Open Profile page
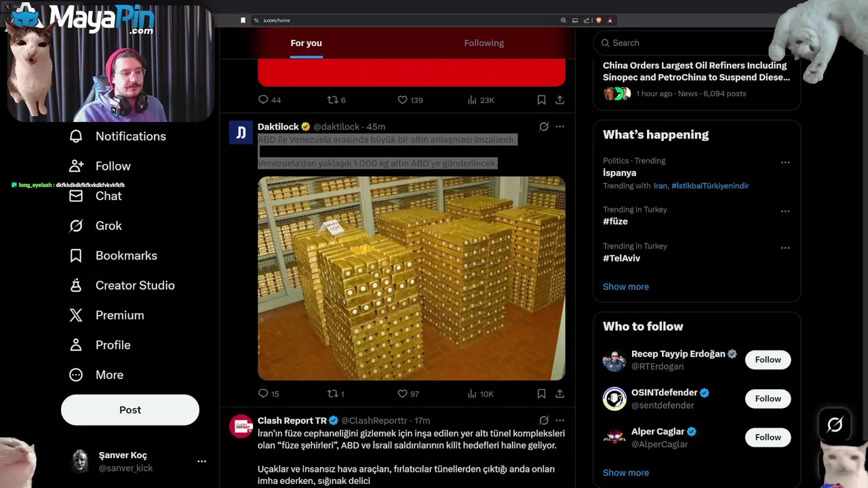Viewport: 868px width, 488px height. click(100, 345)
